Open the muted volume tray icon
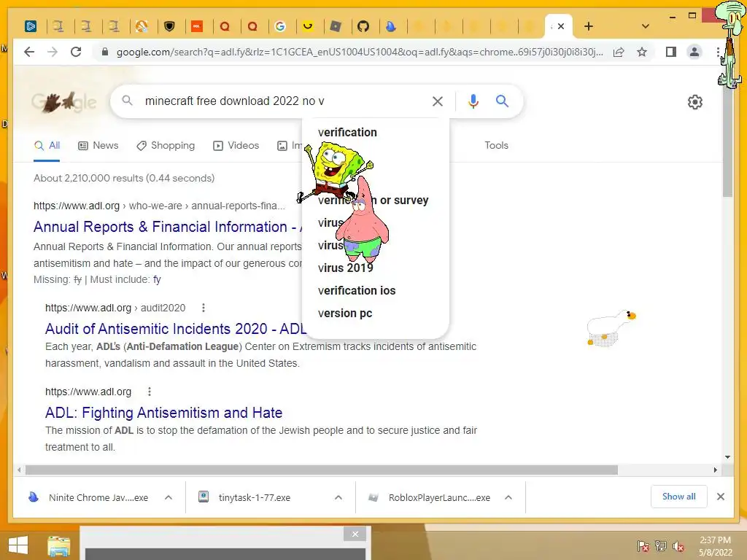Screen dimensions: 747x560 (x=678, y=546)
